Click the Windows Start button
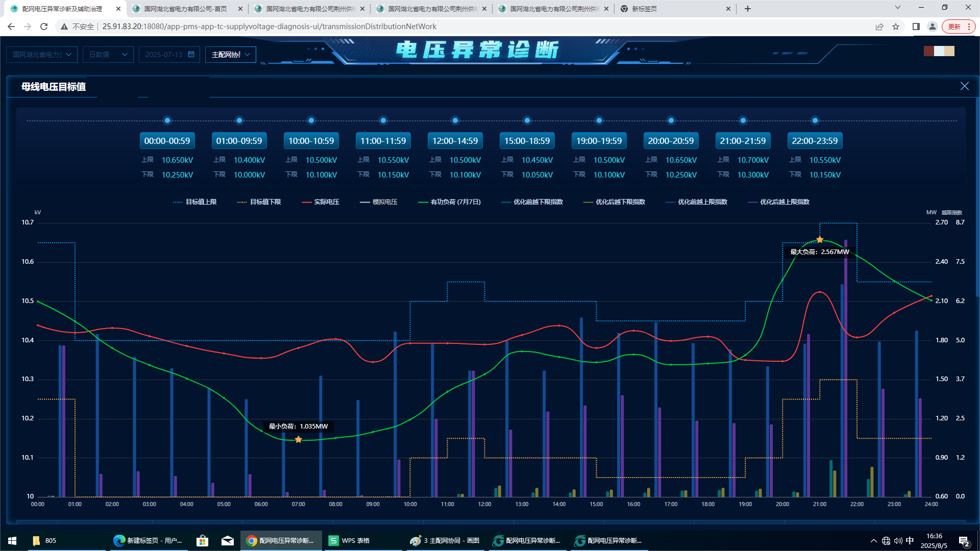This screenshot has width=980, height=551. 12,540
